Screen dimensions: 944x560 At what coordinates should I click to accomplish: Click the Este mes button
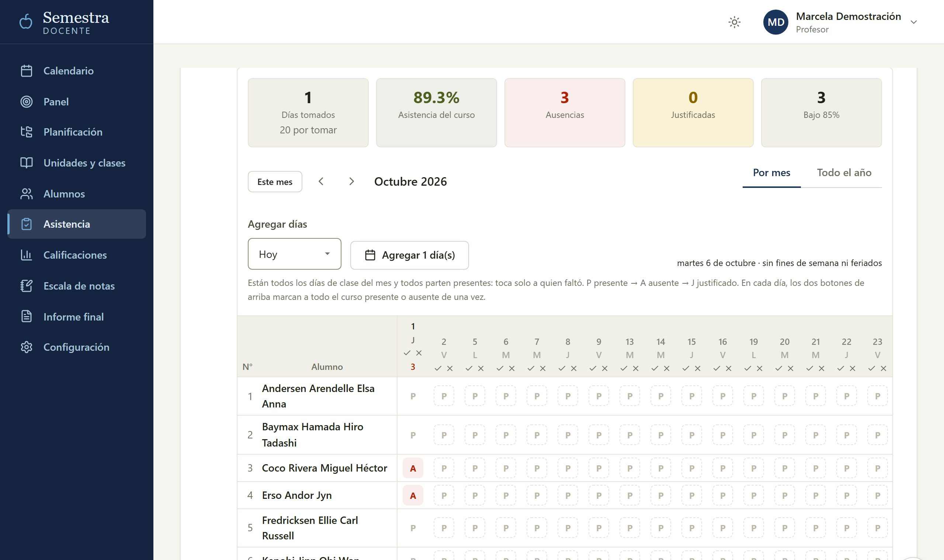pos(275,182)
